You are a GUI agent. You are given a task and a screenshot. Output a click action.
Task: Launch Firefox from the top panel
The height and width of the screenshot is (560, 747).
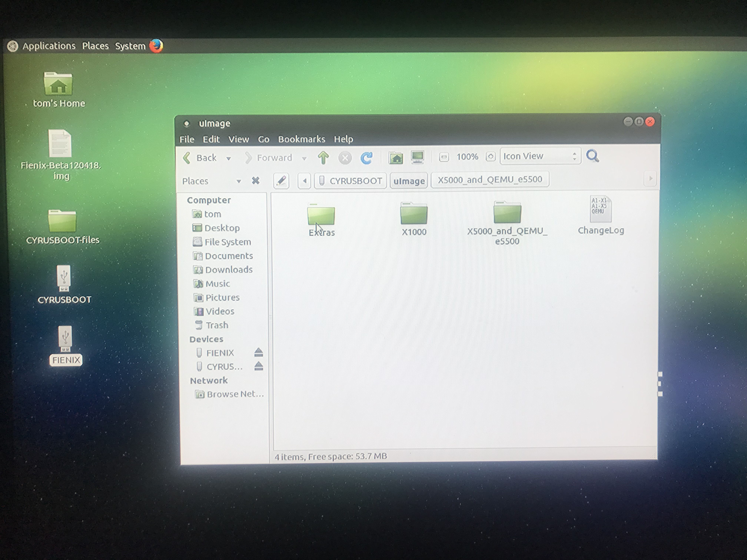[x=156, y=46]
